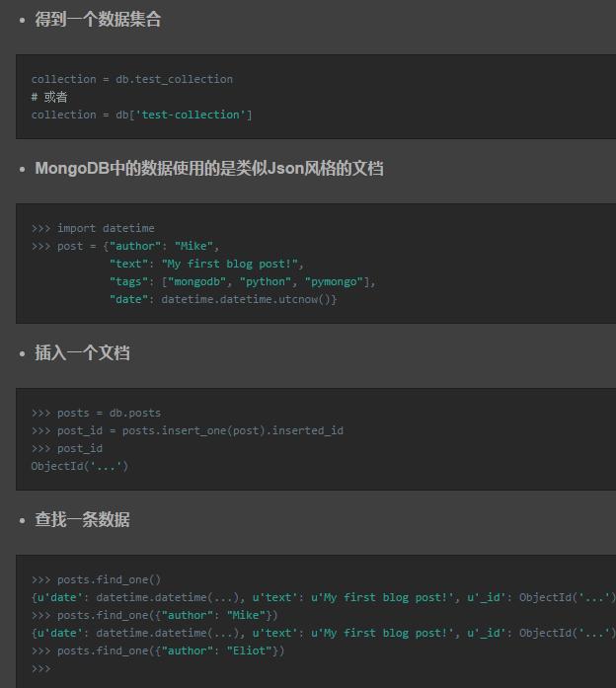Click the db['test-collection'] code line
The width and height of the screenshot is (616, 688).
141,115
